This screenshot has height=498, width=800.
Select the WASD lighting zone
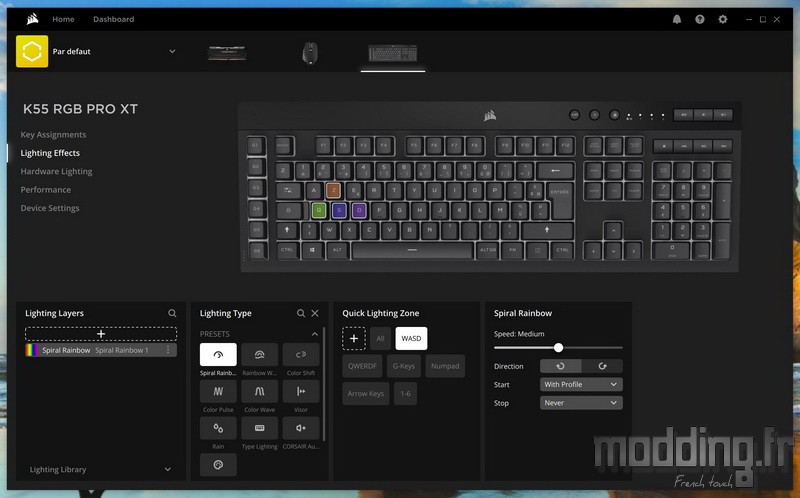(x=411, y=338)
